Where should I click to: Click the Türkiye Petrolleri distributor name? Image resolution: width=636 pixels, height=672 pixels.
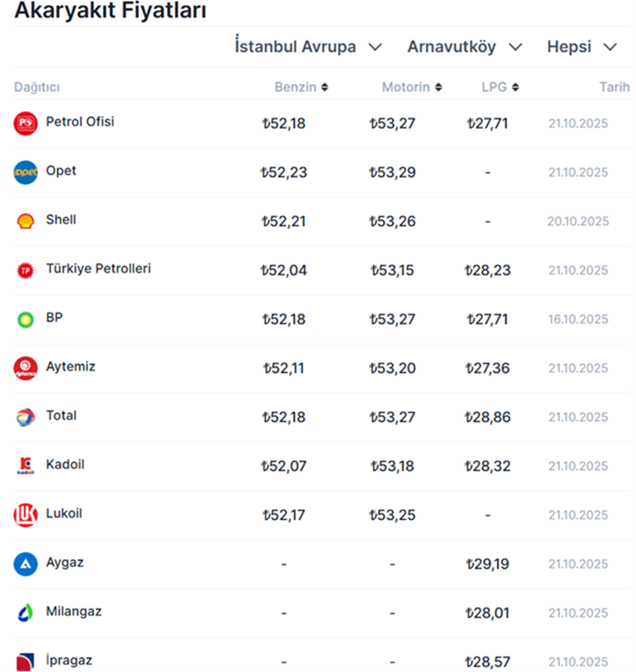click(98, 269)
